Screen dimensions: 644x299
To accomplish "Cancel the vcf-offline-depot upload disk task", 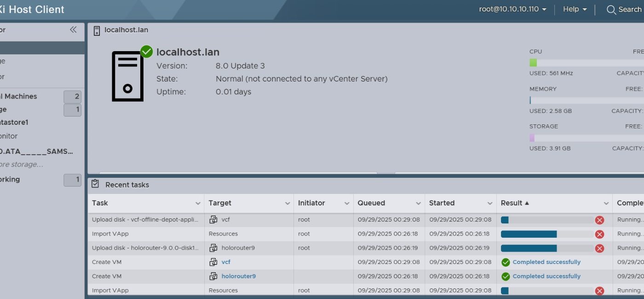I will (599, 220).
